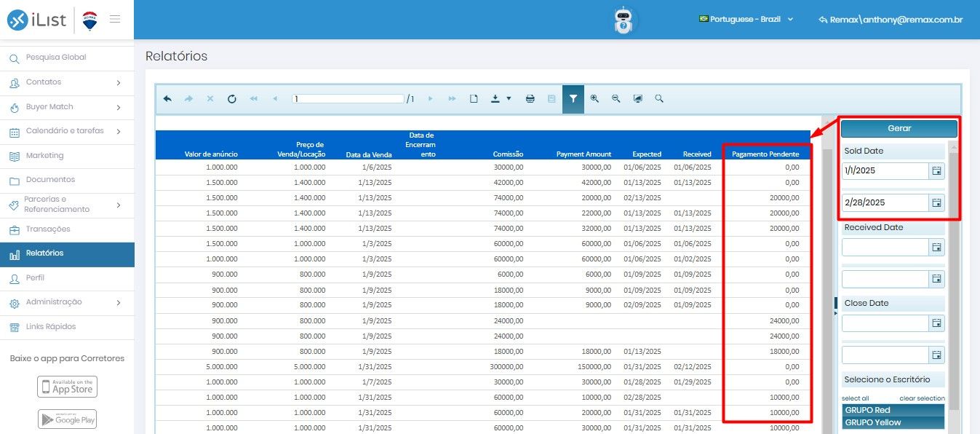Viewport: 980px width, 434px height.
Task: Expand the Parcerias e Referenciamento chevron
Action: coord(119,205)
